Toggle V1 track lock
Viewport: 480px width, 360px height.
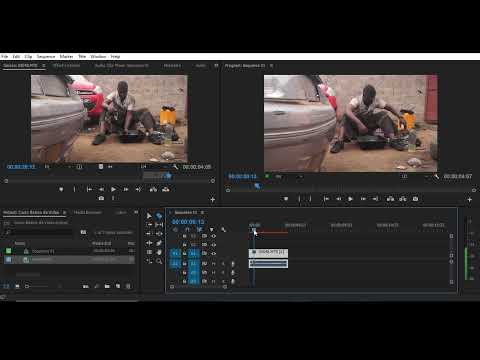pyautogui.click(x=184, y=253)
